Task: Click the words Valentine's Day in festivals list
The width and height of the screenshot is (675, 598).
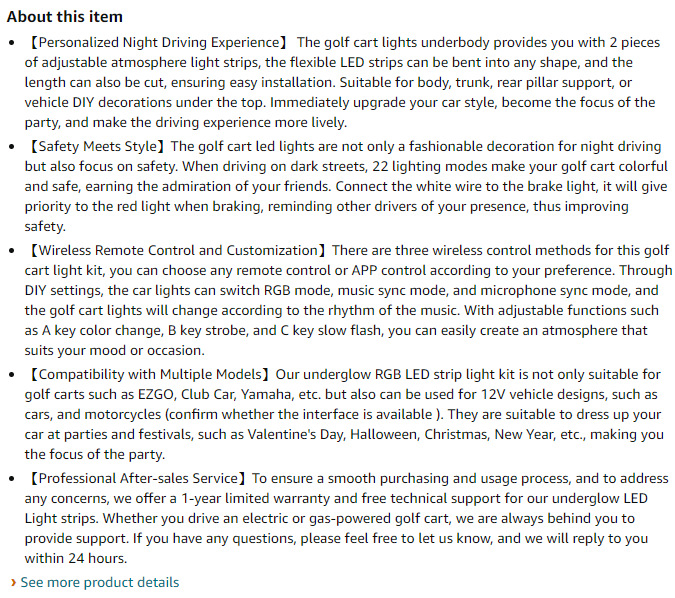Action: [x=297, y=434]
